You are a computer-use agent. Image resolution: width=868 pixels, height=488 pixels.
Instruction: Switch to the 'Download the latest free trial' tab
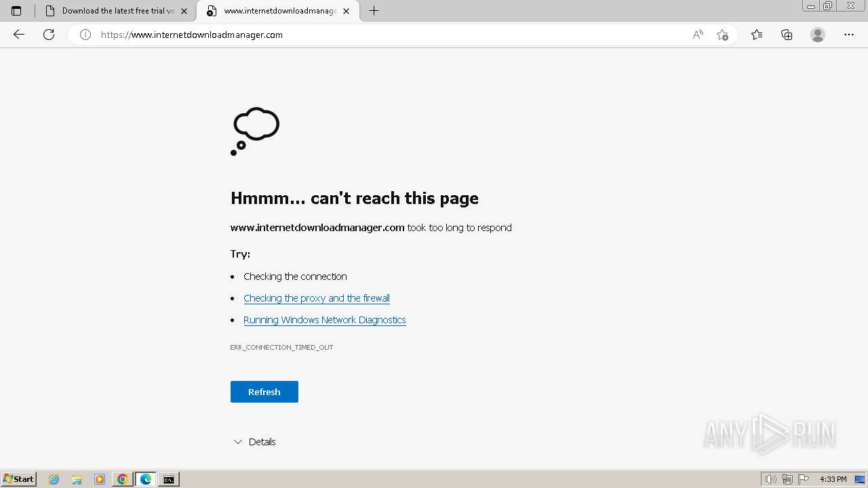(116, 11)
